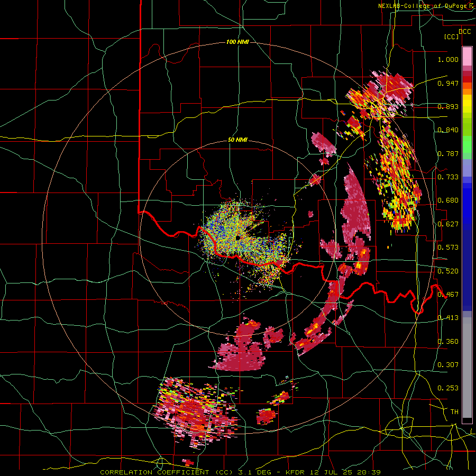The width and height of the screenshot is (476, 476).
Task: Click the 1.000 scale value
Action: point(448,59)
